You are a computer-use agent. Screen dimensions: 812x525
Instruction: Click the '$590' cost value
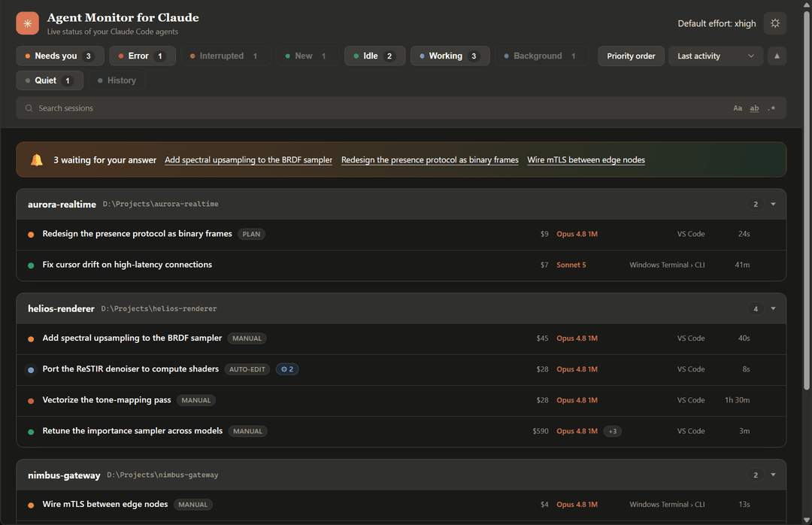[540, 431]
